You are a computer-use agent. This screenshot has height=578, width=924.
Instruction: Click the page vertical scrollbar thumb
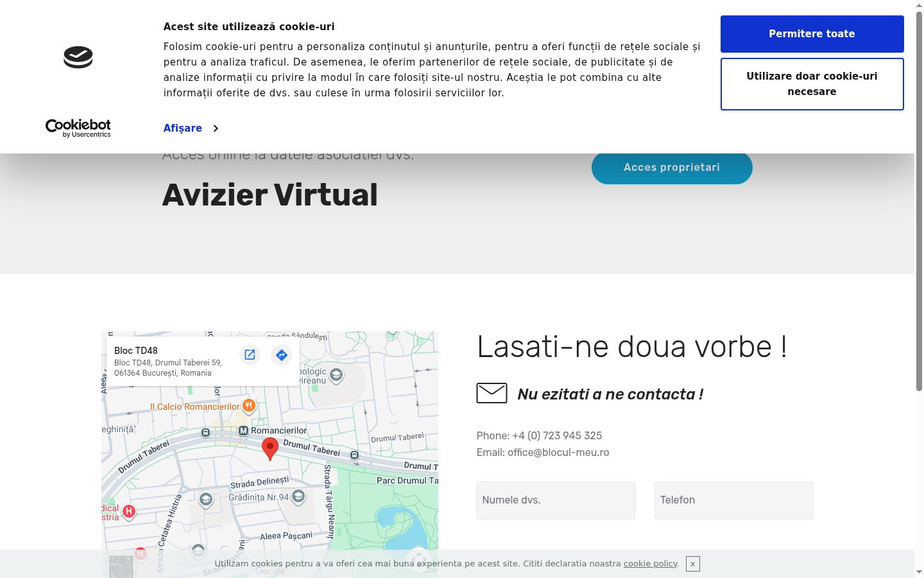click(919, 200)
